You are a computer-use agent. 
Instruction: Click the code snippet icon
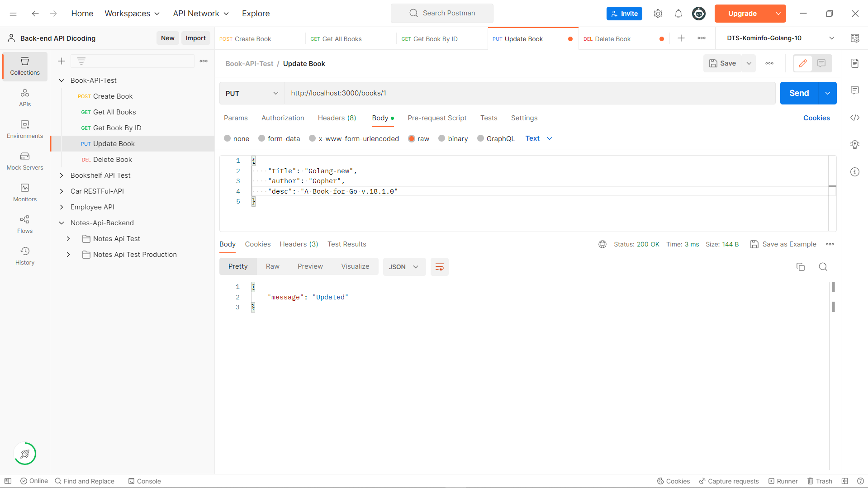pos(855,118)
